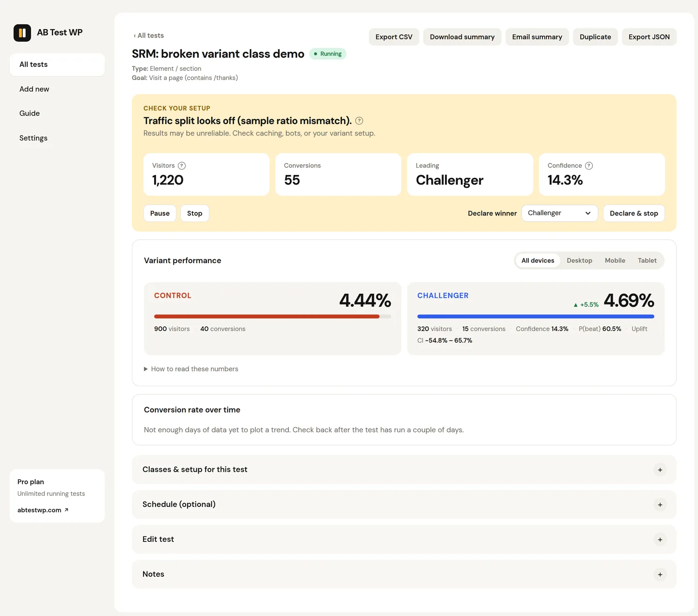
Task: Click the 15 conversions text
Action: click(x=484, y=329)
